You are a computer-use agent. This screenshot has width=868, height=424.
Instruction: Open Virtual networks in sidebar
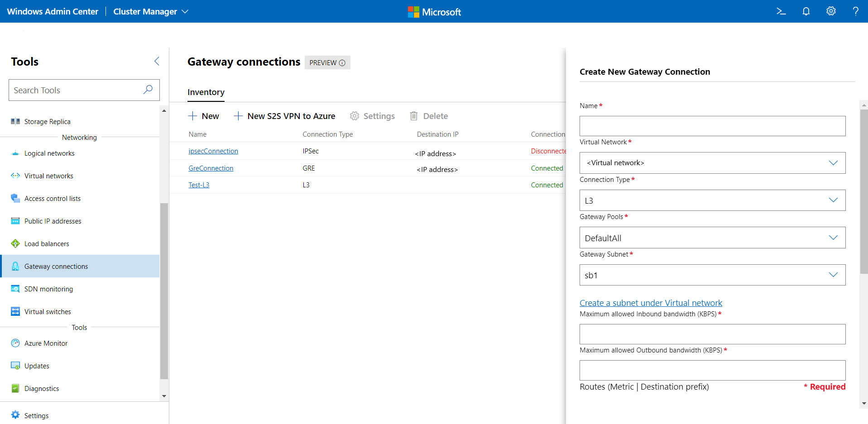pyautogui.click(x=48, y=176)
